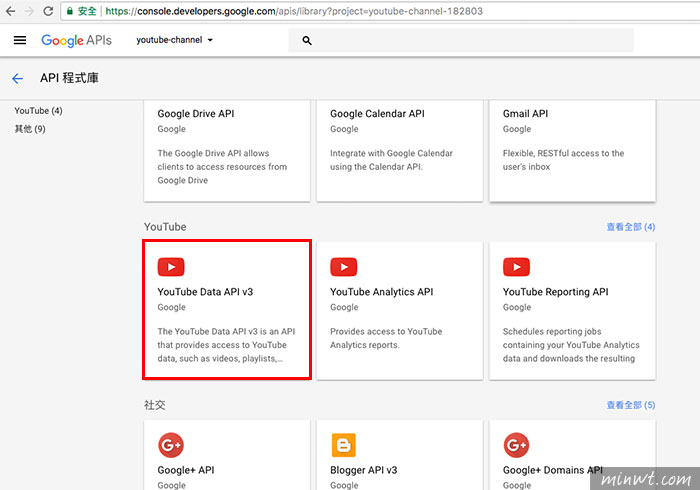
Task: Click the Blogger API v3 icon
Action: click(x=343, y=445)
